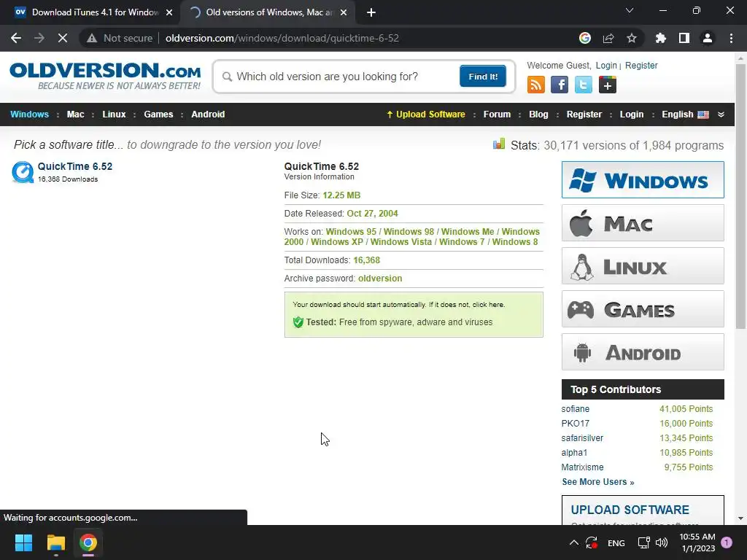The width and height of the screenshot is (747, 560).
Task: Select the Games nav menu item
Action: click(x=158, y=114)
